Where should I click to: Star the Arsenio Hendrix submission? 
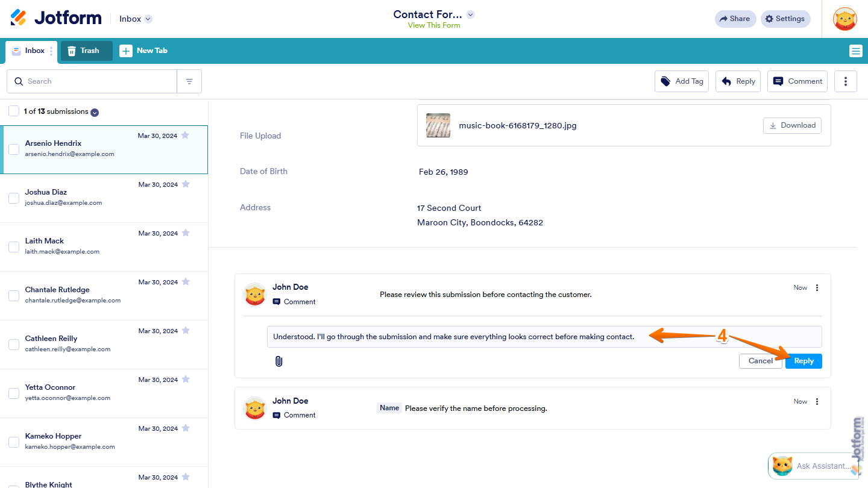coord(185,136)
